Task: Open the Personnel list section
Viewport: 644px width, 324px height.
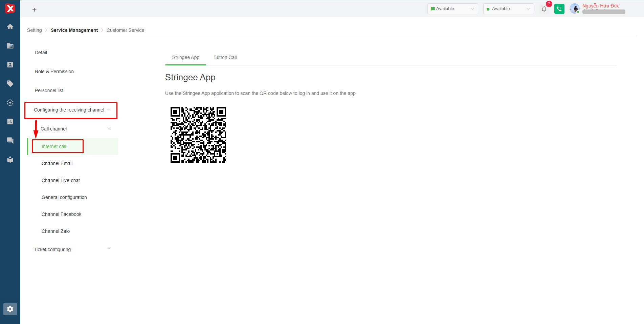Action: point(49,90)
